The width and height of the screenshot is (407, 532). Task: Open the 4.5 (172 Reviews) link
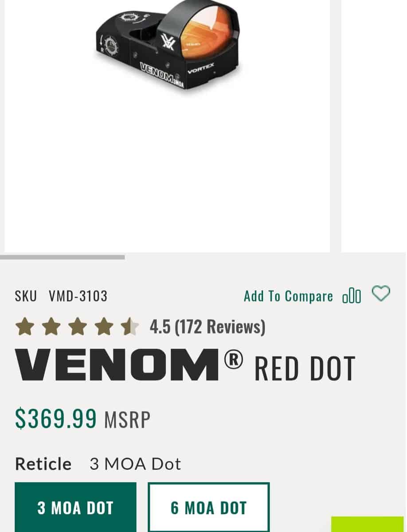pos(207,327)
